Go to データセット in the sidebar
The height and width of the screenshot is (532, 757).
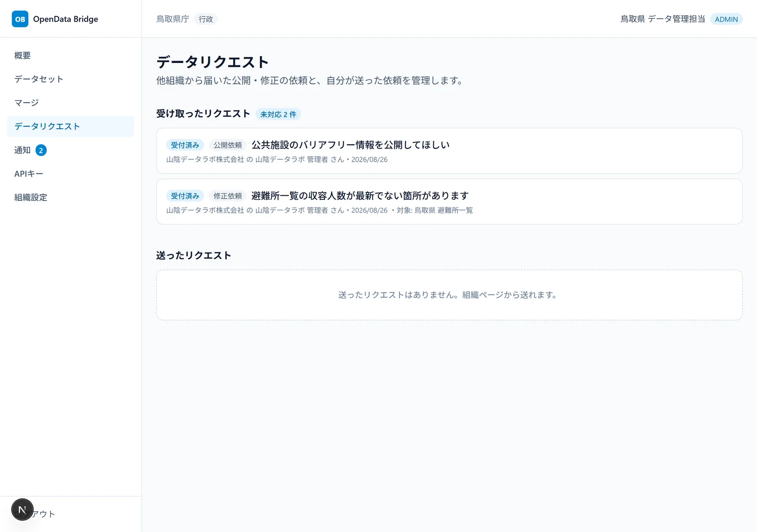tap(70, 79)
